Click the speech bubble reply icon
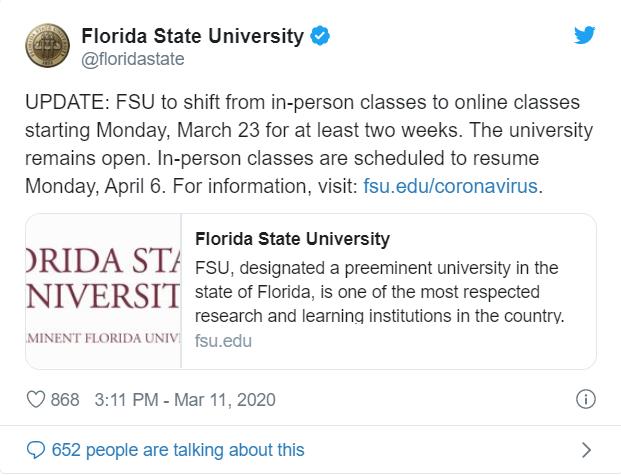This screenshot has width=621, height=475. (x=36, y=450)
